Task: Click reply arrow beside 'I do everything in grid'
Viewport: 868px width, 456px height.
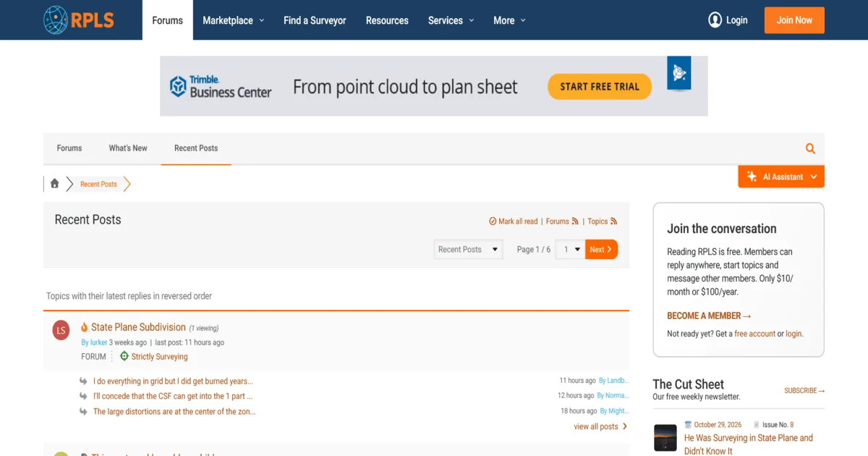Action: (x=84, y=381)
